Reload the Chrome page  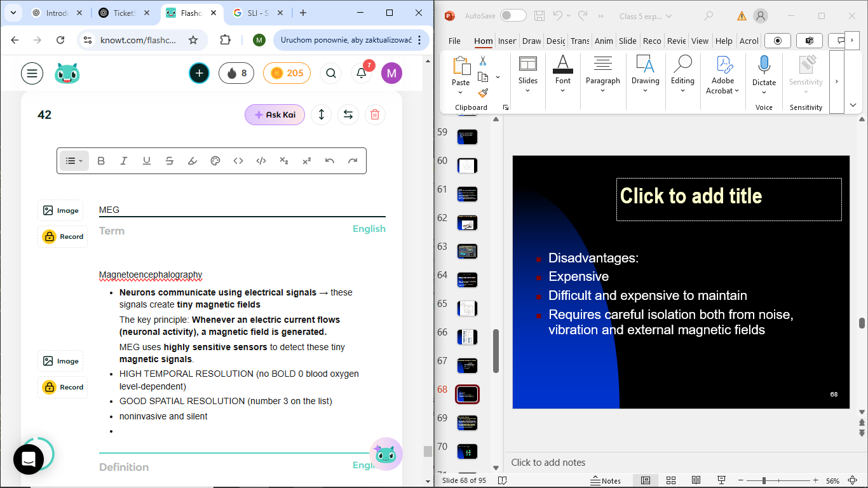[60, 40]
